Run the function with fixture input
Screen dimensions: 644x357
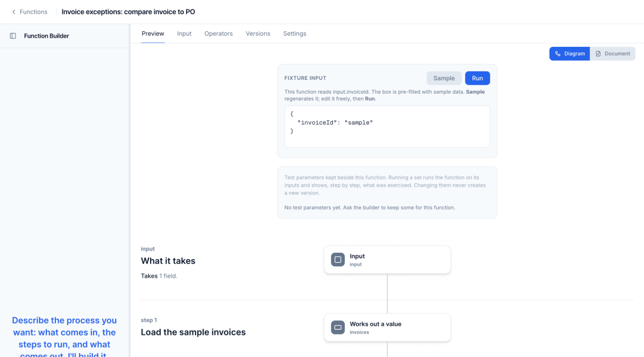[477, 78]
